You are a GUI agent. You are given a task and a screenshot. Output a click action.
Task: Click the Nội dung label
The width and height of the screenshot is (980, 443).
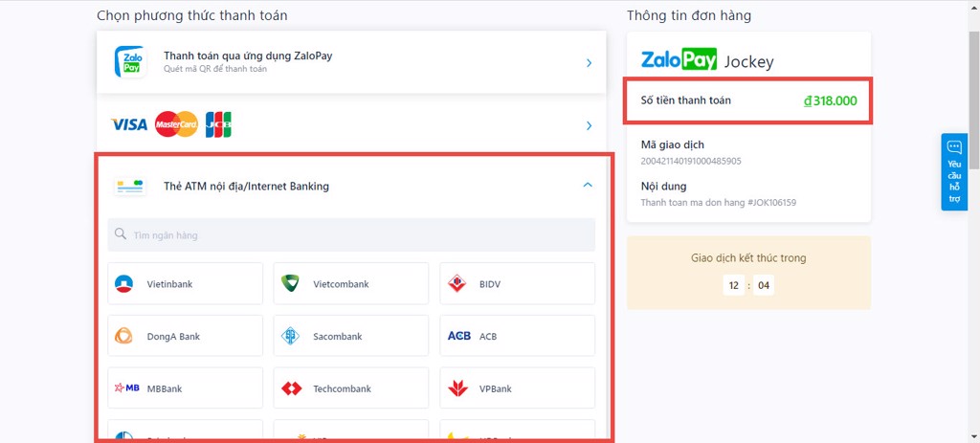[664, 187]
